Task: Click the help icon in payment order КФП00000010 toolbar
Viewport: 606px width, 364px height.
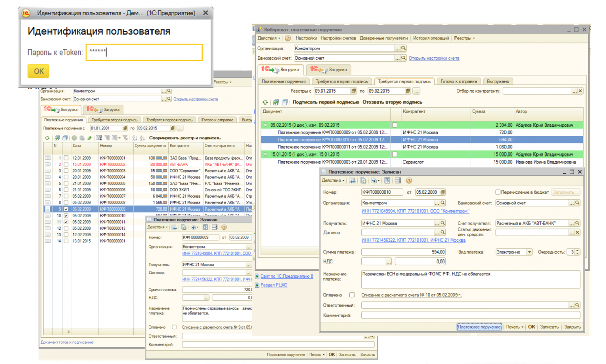Action: click(x=409, y=180)
